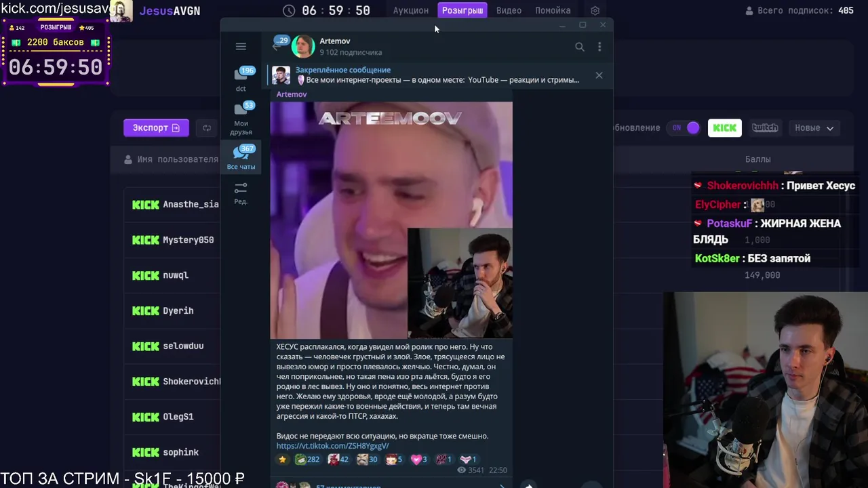Edit folders with the Ред. icon
The image size is (868, 488).
pyautogui.click(x=241, y=193)
